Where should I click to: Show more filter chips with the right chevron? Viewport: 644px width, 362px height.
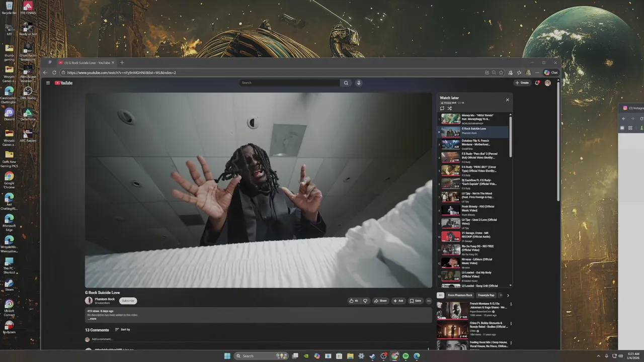click(x=508, y=295)
